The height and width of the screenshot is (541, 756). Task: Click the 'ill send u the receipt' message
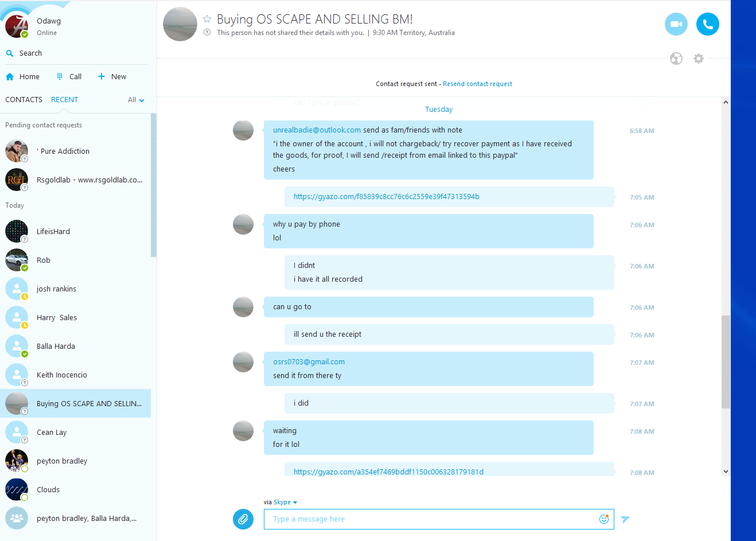(x=328, y=334)
